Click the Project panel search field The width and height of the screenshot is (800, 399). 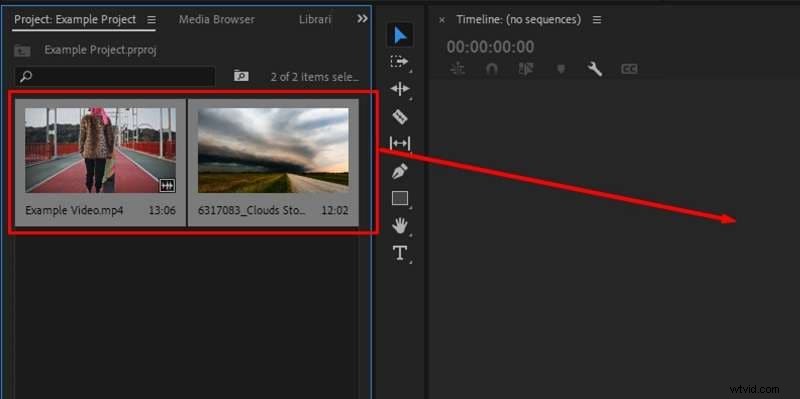click(x=115, y=77)
